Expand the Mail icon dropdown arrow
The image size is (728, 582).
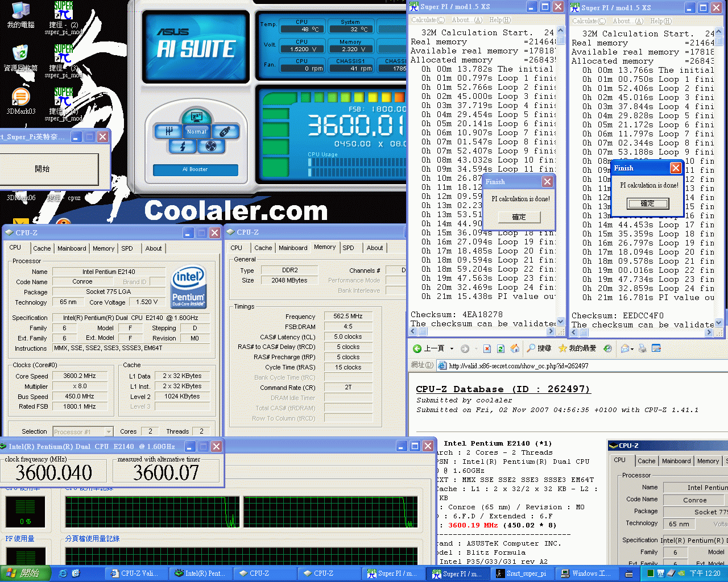point(632,349)
